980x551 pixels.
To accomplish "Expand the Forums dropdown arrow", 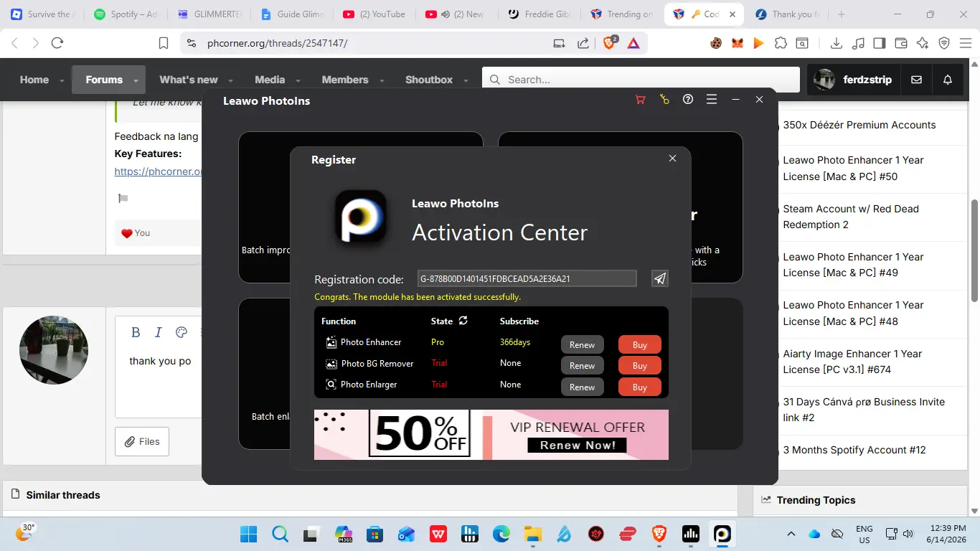I will coord(136,80).
